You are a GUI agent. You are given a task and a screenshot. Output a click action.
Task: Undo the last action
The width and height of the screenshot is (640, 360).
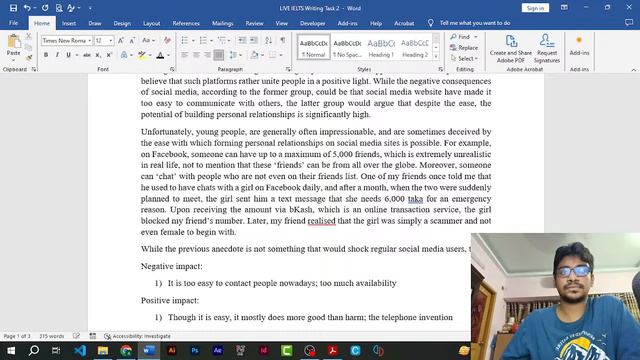click(x=27, y=8)
